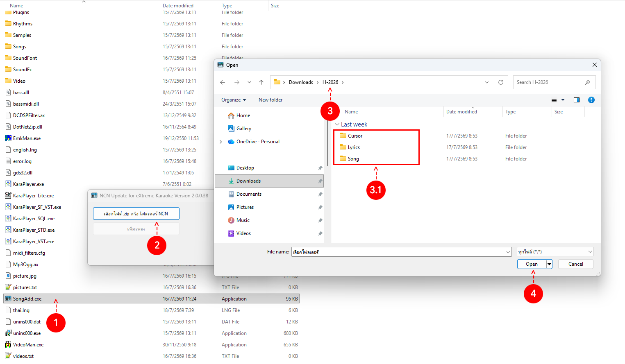Expand the view options dropdown
Screen dimensions: 625x364
(563, 100)
